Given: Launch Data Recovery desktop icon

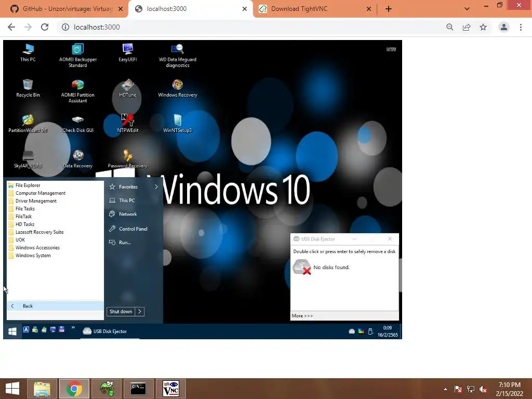Looking at the screenshot, I should tap(78, 159).
